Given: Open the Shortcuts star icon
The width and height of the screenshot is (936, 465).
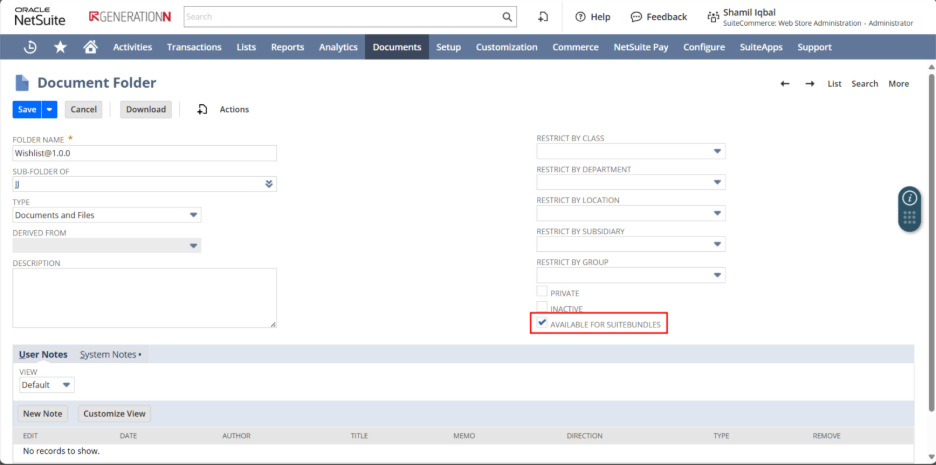Looking at the screenshot, I should pyautogui.click(x=60, y=47).
